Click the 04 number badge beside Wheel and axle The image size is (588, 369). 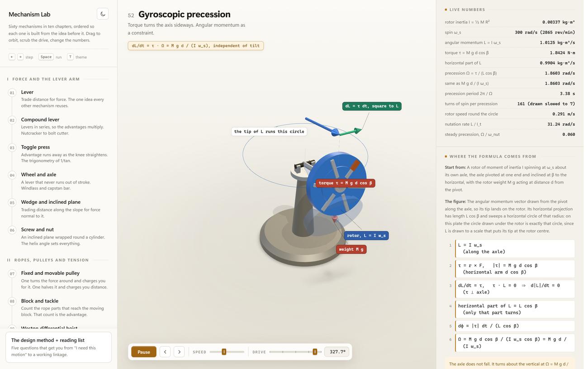[12, 175]
